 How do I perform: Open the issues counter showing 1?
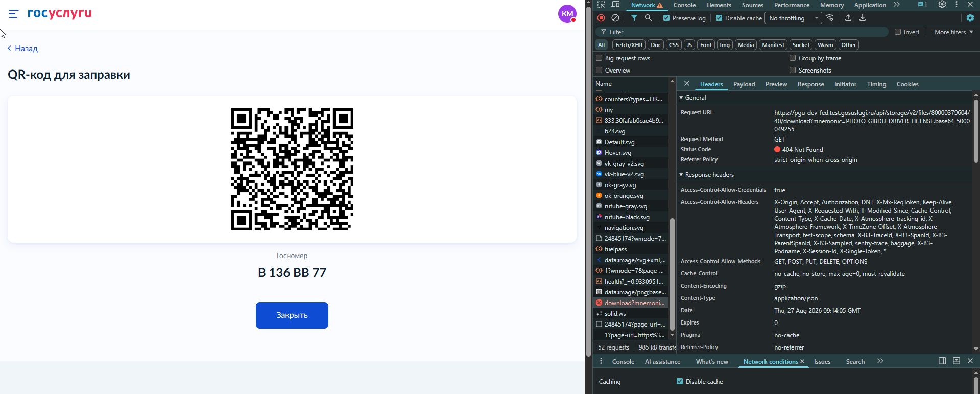(922, 5)
